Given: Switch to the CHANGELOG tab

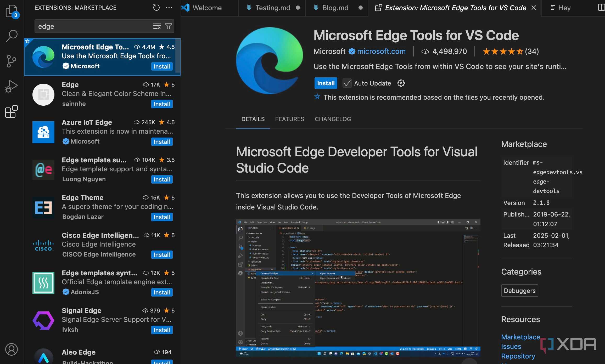Looking at the screenshot, I should (x=333, y=119).
